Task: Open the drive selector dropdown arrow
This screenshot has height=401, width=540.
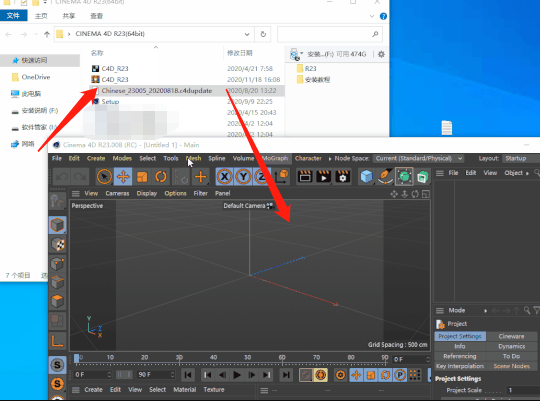Action: click(301, 53)
